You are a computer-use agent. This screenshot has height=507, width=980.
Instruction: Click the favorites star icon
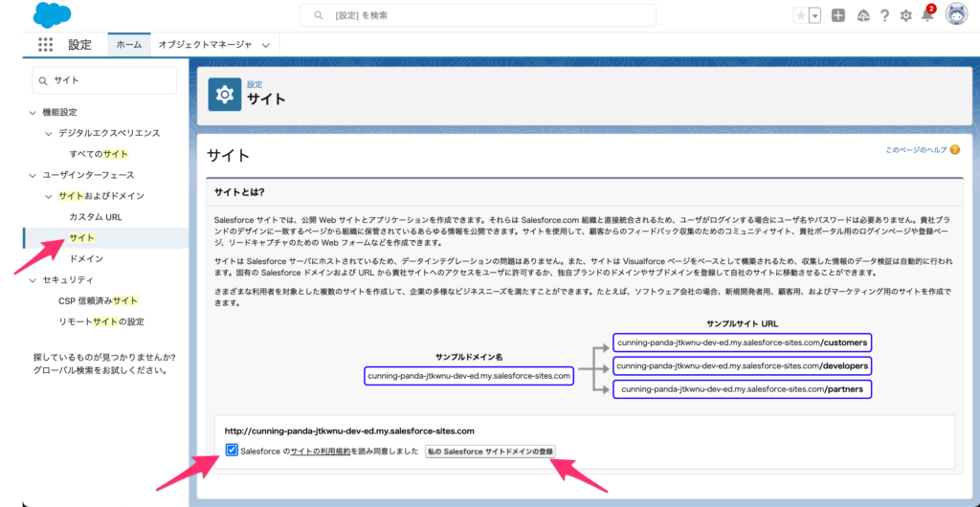click(800, 16)
